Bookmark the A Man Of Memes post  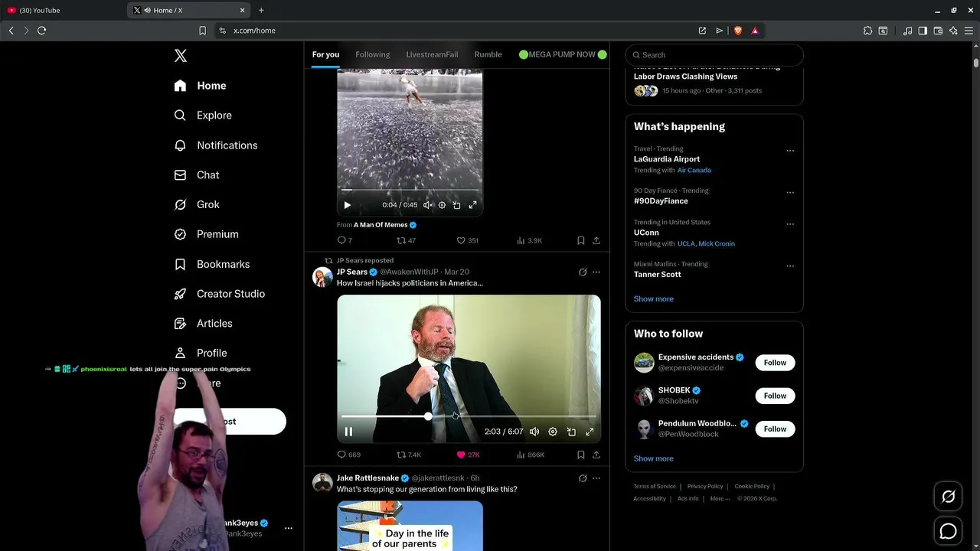580,240
